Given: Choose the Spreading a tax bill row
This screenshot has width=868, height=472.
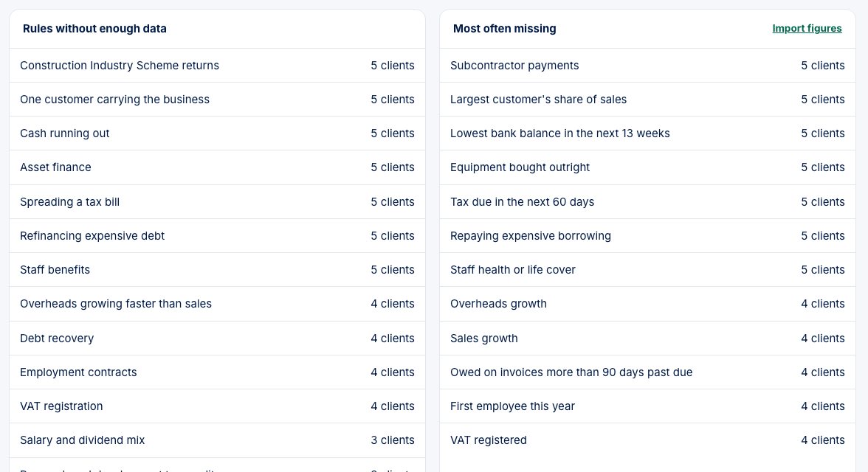Looking at the screenshot, I should pos(217,202).
